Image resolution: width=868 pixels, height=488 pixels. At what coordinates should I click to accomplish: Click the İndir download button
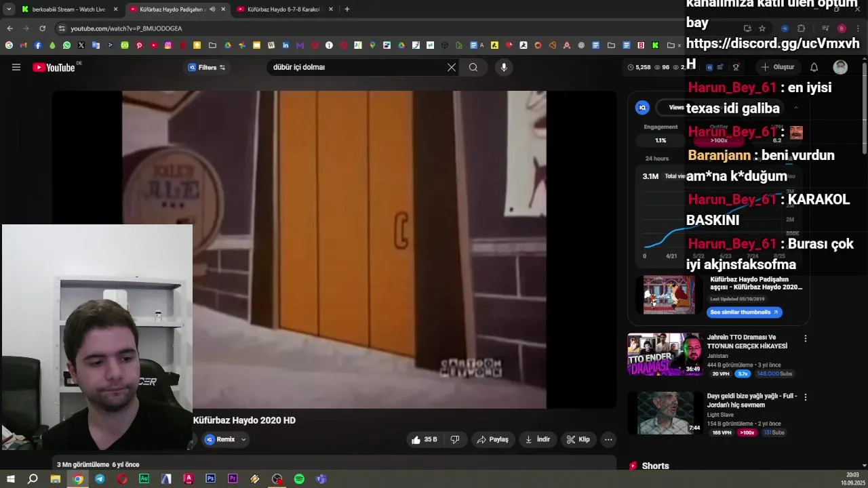click(538, 439)
